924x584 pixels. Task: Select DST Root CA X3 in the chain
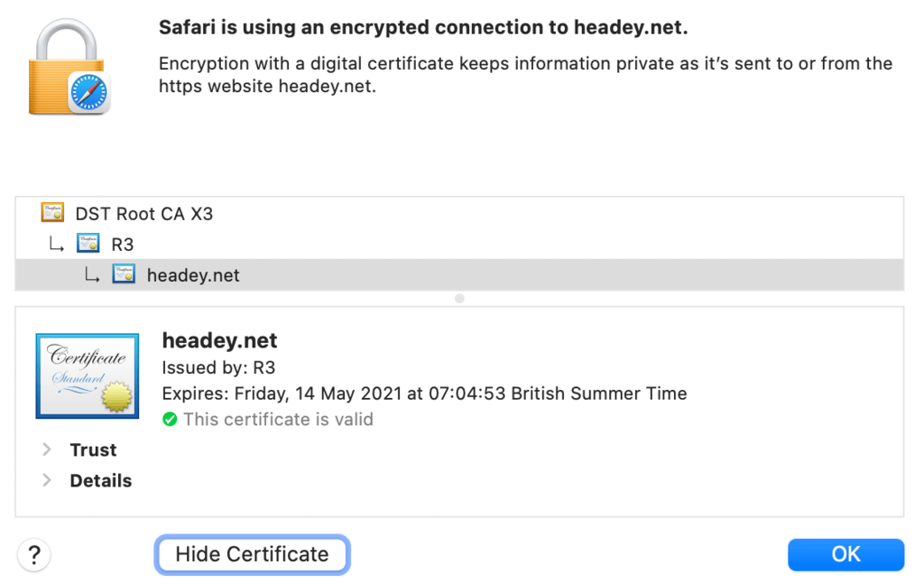click(x=144, y=214)
